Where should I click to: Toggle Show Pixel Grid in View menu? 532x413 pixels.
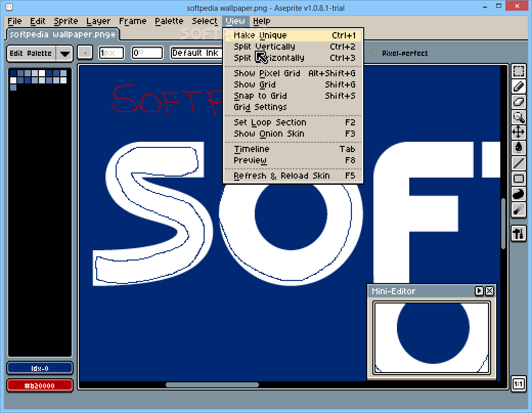coord(294,73)
